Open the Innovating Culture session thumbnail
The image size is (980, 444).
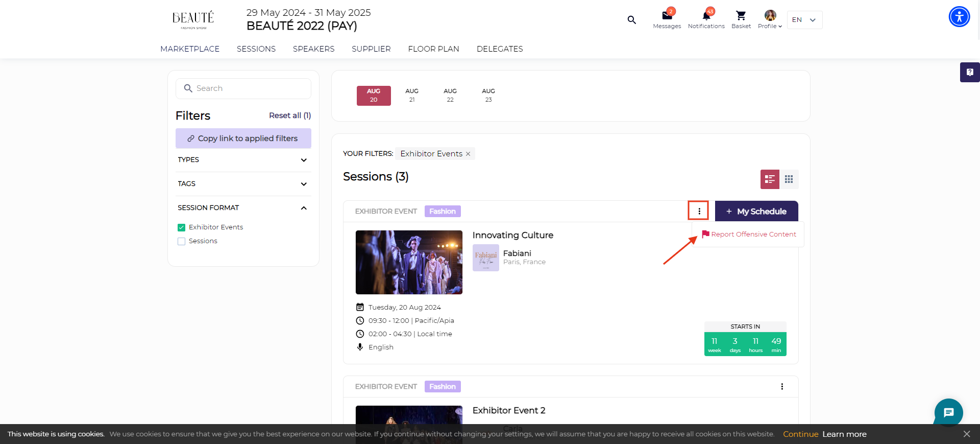point(409,262)
